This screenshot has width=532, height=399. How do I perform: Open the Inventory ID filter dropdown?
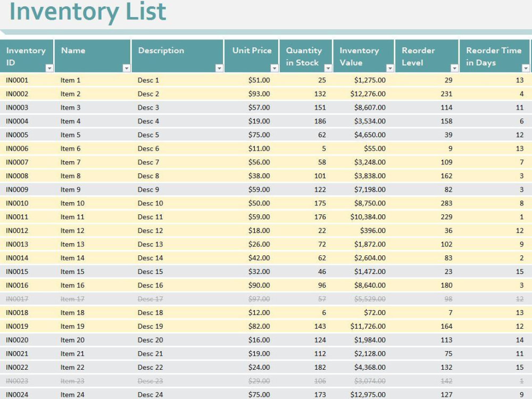(49, 68)
